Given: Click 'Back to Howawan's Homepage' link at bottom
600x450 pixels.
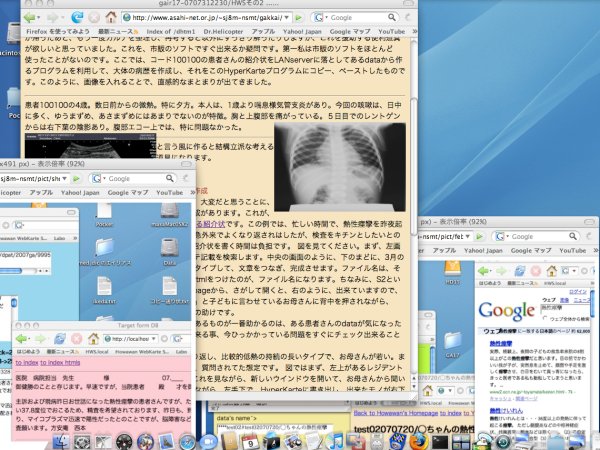Looking at the screenshot, I should (396, 413).
